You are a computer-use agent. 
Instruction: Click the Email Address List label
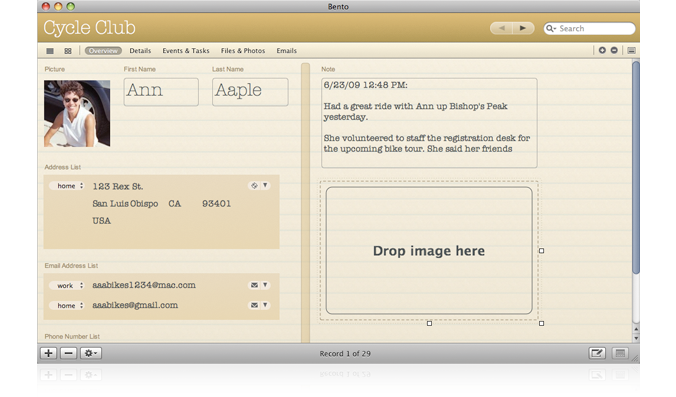pyautogui.click(x=71, y=266)
